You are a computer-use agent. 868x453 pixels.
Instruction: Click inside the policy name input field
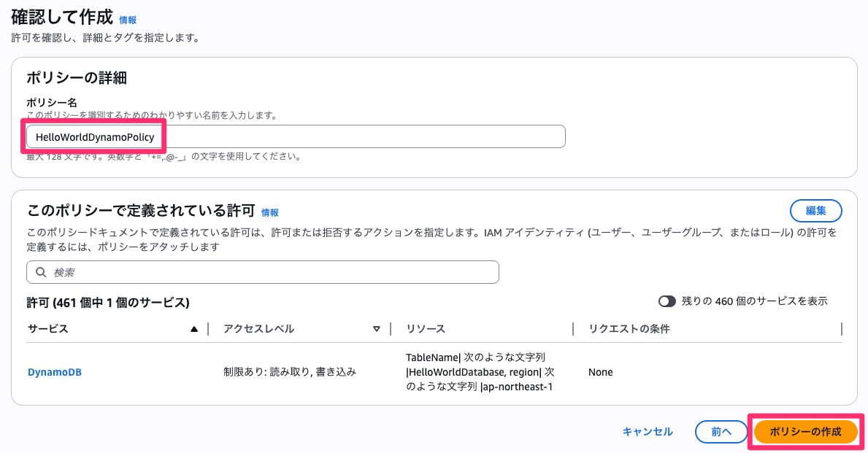click(292, 136)
